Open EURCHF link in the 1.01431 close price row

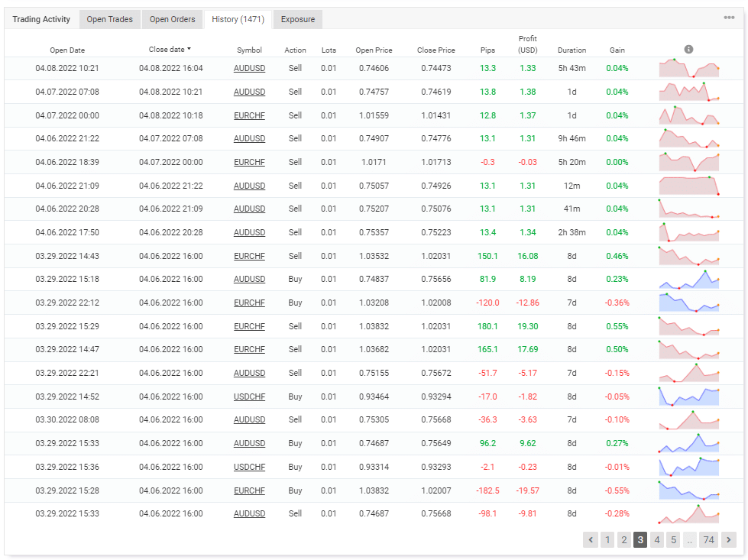tap(250, 115)
